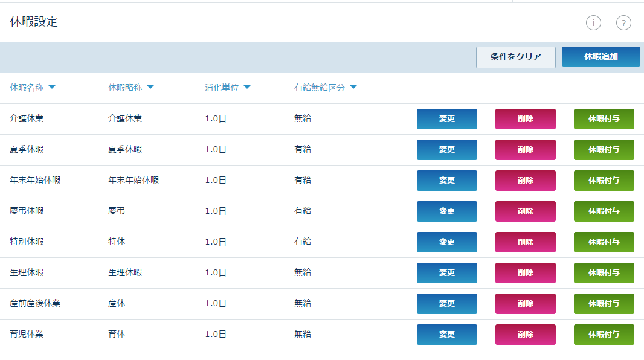Open 有給無給区分 column filter dropdown
644x360 pixels.
[353, 88]
